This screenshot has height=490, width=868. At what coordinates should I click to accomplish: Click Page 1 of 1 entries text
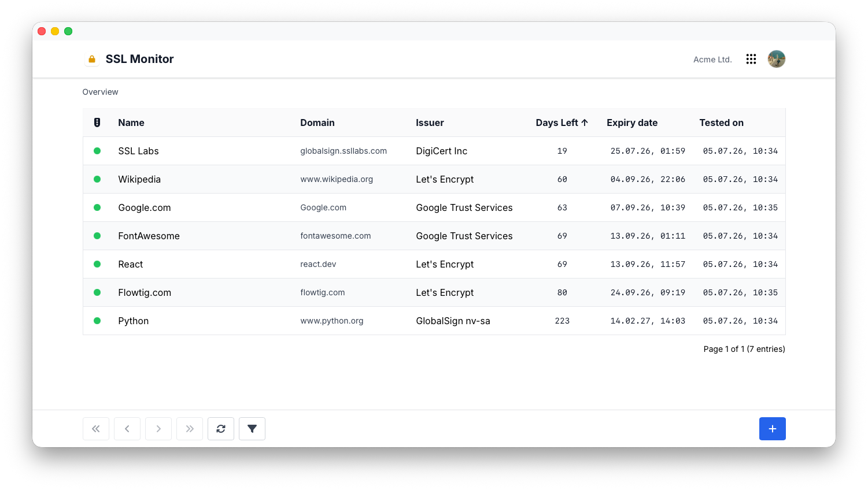pos(744,349)
